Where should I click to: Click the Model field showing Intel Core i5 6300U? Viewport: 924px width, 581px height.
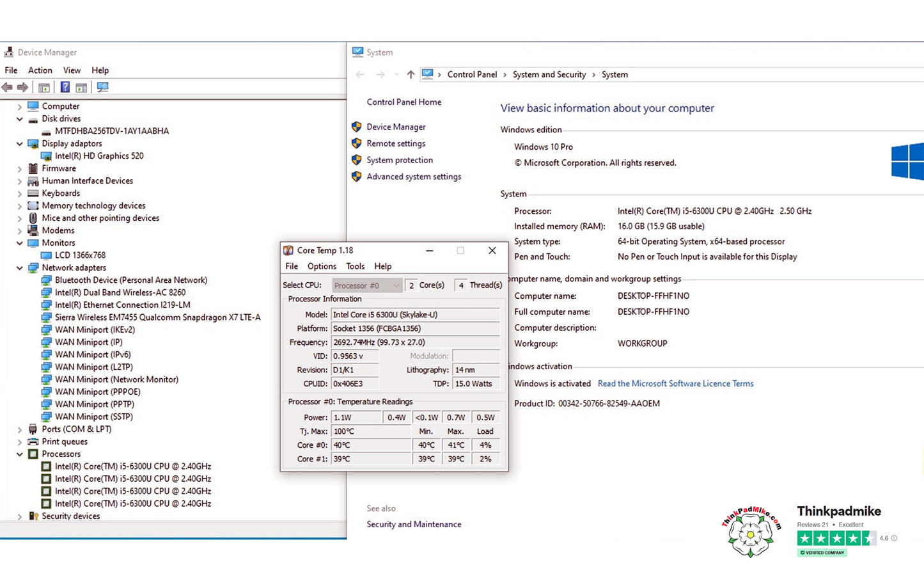tap(416, 314)
